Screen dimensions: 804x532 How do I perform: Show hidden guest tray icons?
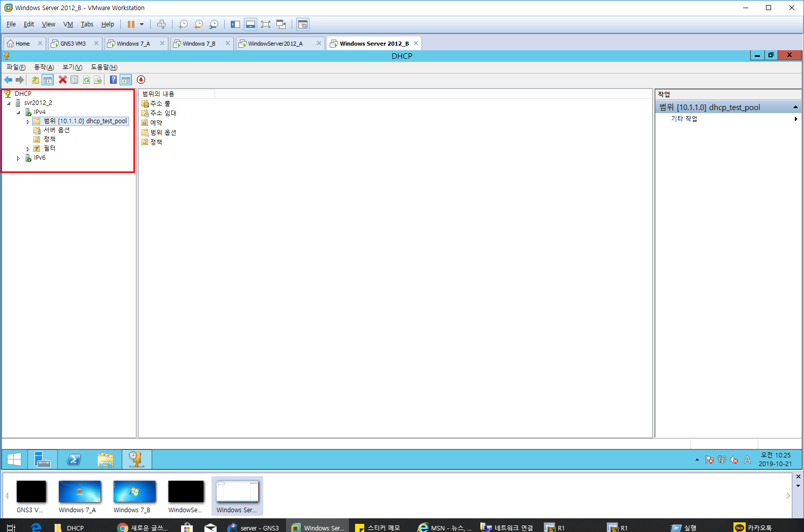(x=697, y=459)
